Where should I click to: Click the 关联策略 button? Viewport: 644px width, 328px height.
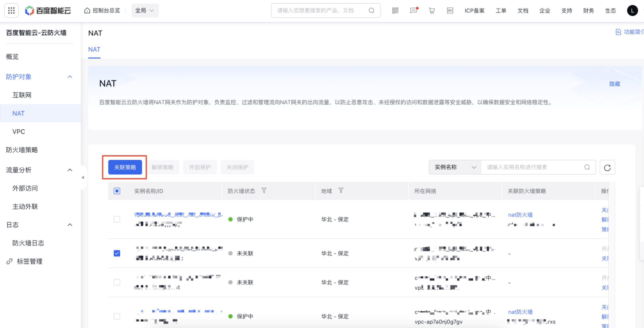pyautogui.click(x=125, y=167)
